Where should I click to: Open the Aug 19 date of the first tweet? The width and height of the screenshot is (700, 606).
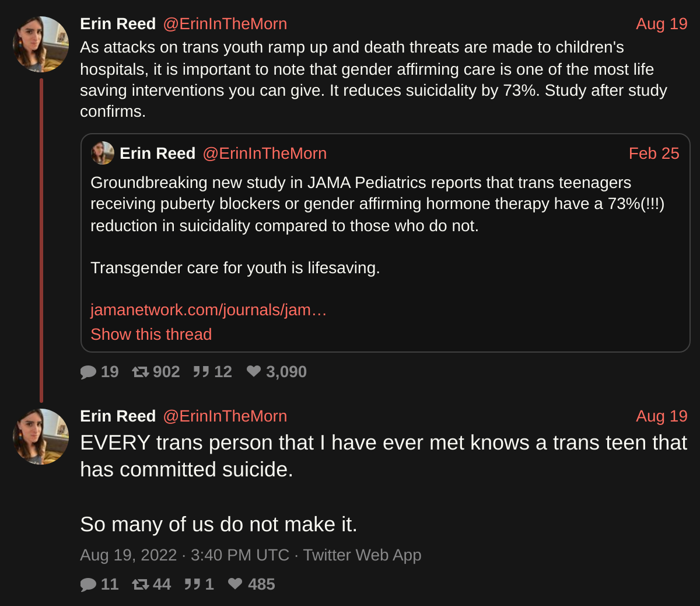pyautogui.click(x=661, y=24)
